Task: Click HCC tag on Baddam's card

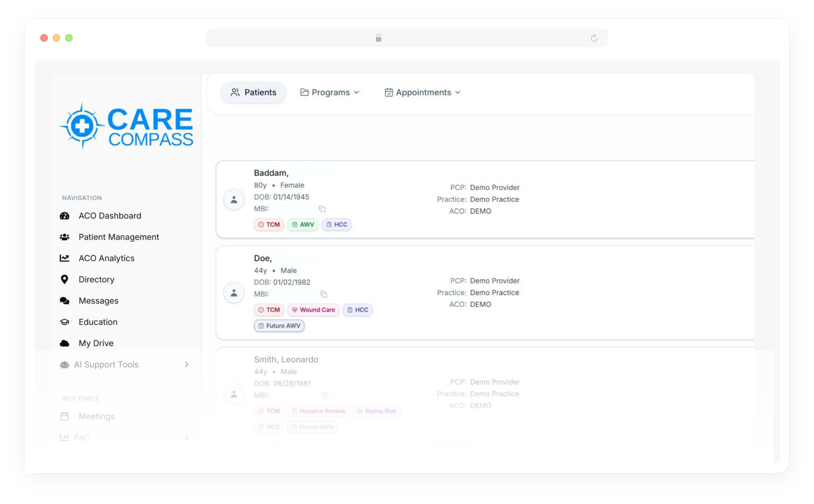Action: coord(337,225)
